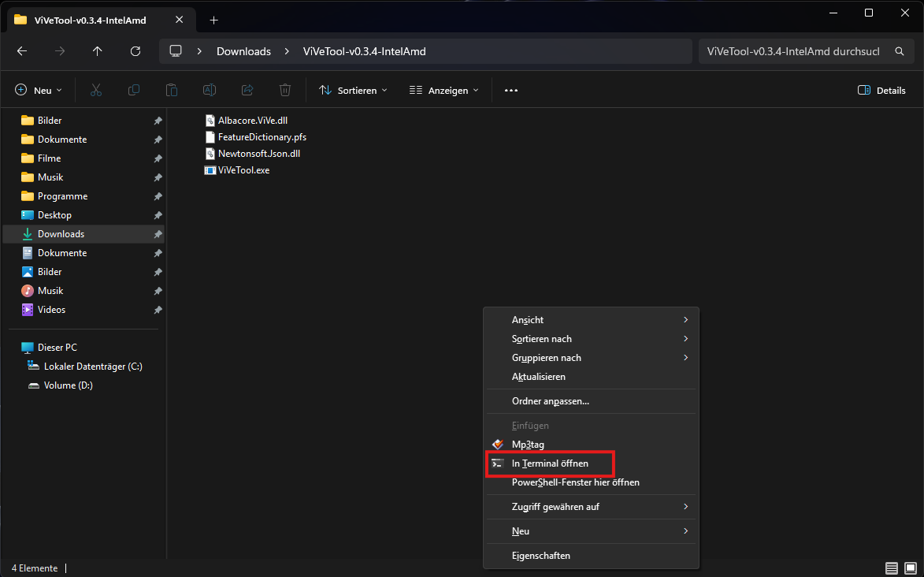
Task: Click ViVeTool-v0.3.4-IntelAmd breadcrumb in address bar
Action: pos(364,51)
